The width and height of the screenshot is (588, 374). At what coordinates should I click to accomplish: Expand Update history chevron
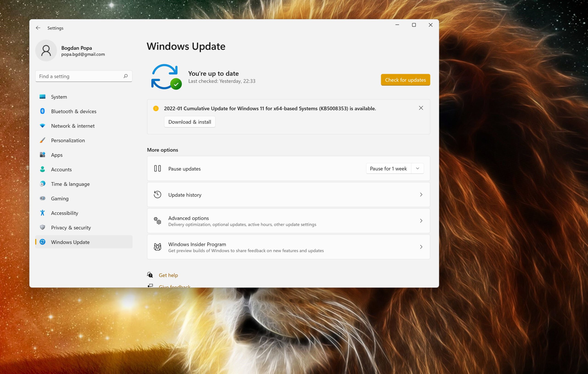click(421, 194)
